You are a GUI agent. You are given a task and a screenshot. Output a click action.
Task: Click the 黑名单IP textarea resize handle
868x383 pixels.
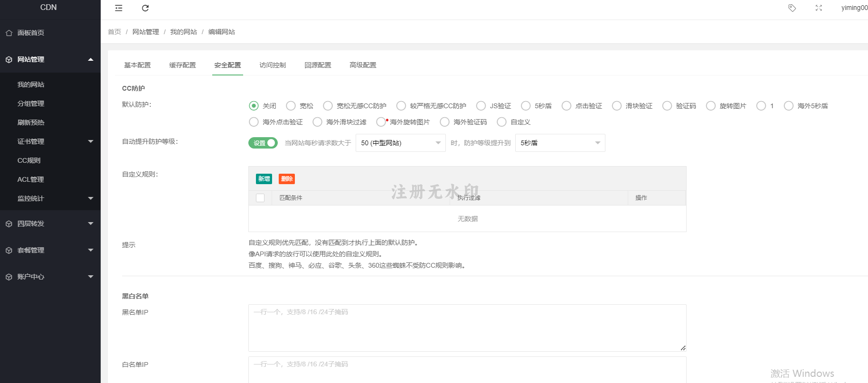click(683, 348)
